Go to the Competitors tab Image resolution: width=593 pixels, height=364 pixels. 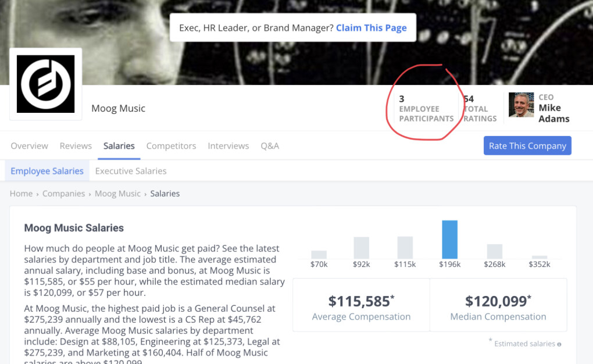pos(172,146)
